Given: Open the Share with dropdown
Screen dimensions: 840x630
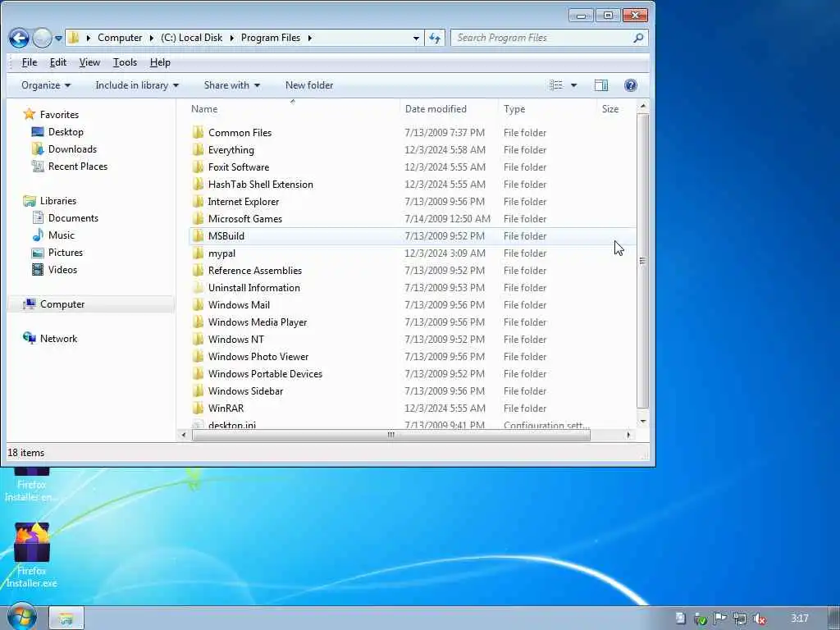Looking at the screenshot, I should [232, 85].
